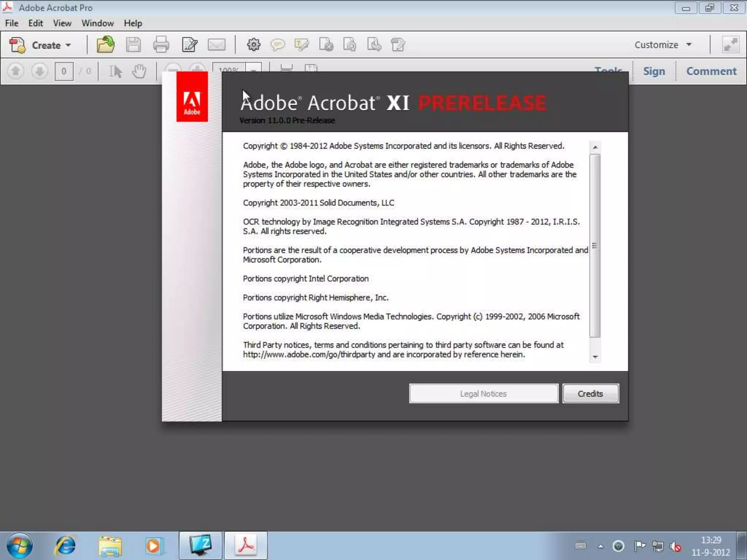
Task: Click the Solid Documents copyright line
Action: 318,203
